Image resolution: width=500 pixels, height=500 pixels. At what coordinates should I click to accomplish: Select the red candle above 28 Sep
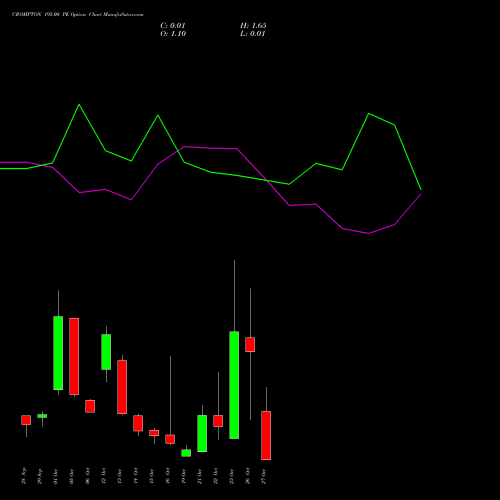pyautogui.click(x=26, y=420)
